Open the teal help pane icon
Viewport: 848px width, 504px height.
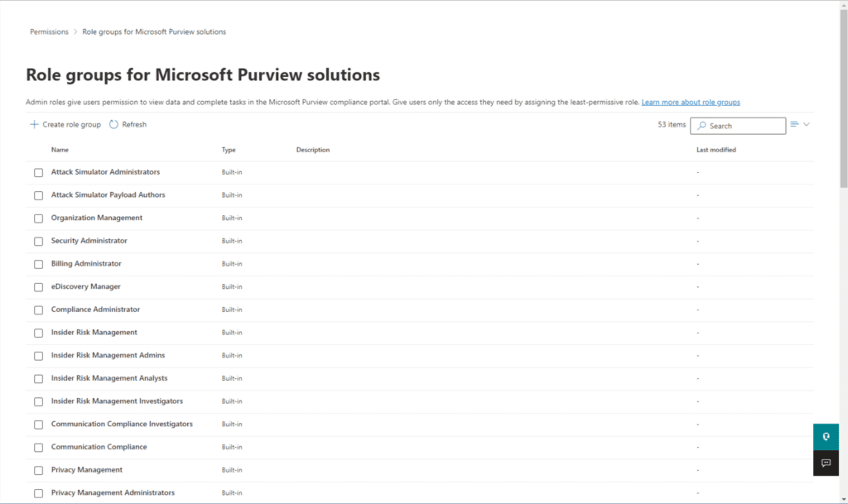pos(826,436)
